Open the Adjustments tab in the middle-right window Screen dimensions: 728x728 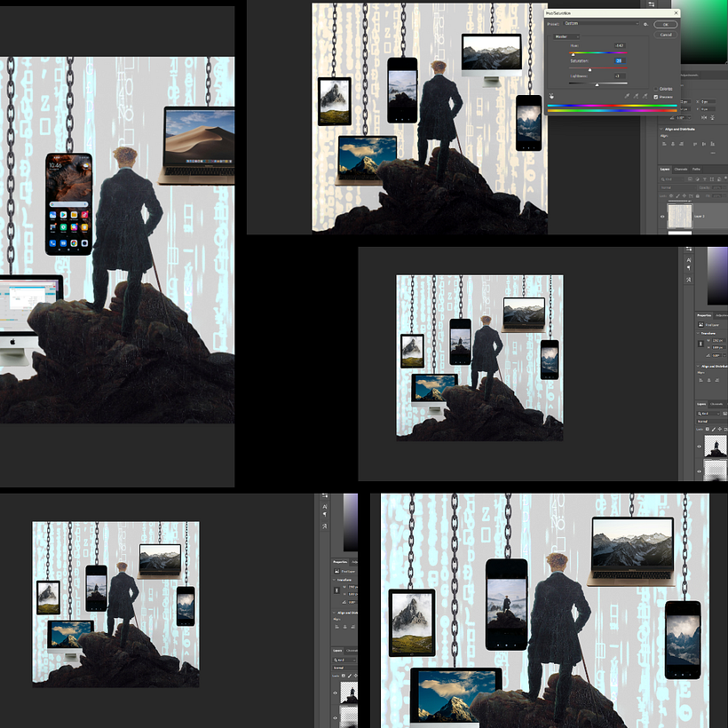click(722, 315)
